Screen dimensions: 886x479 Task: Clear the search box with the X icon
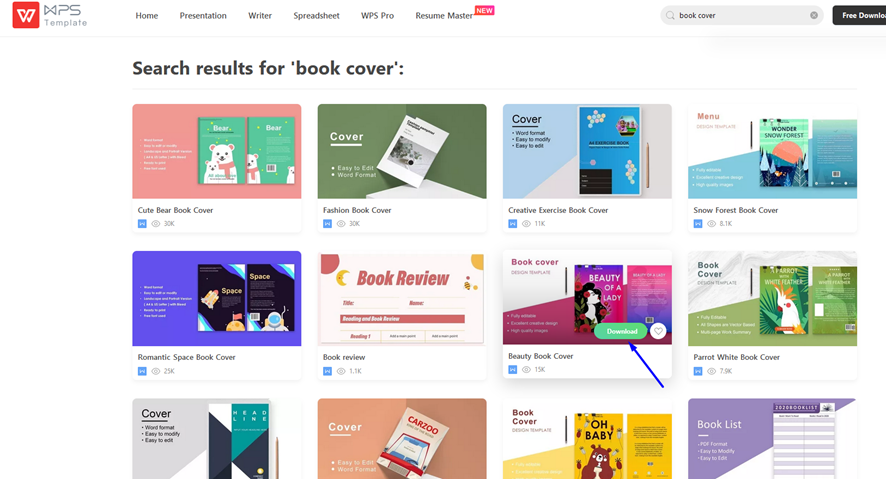pyautogui.click(x=814, y=15)
